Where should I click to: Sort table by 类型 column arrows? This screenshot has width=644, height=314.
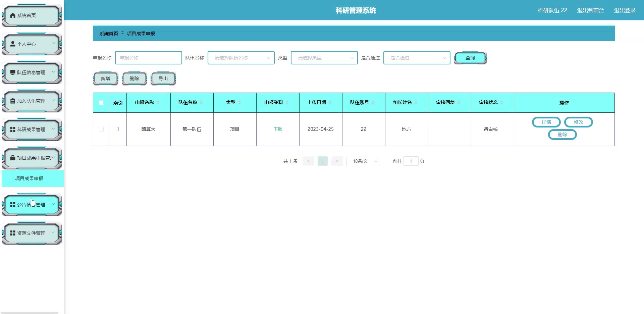click(239, 103)
